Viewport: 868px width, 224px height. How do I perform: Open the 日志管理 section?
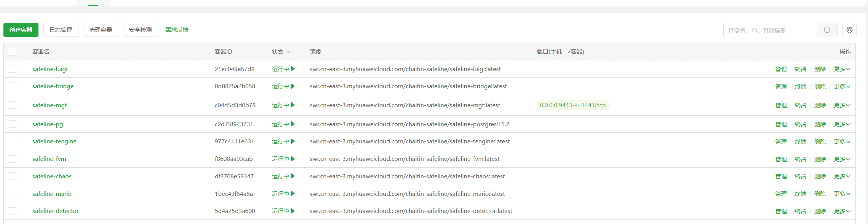[61, 30]
